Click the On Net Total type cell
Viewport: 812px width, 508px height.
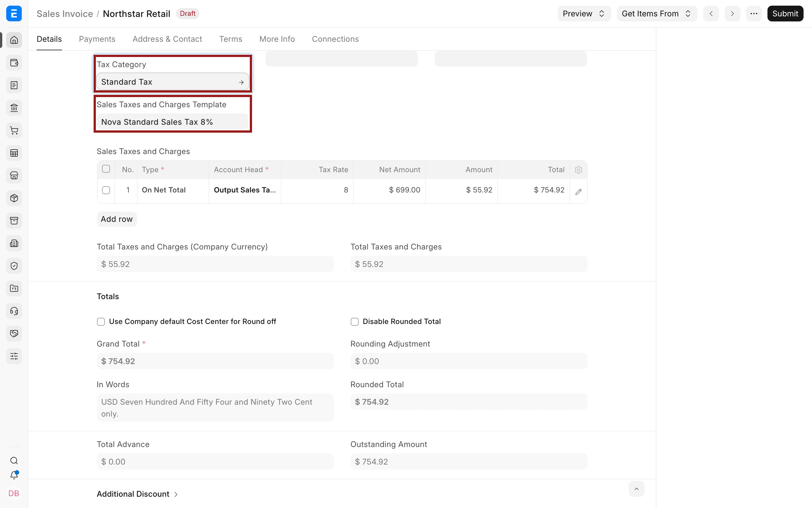173,190
